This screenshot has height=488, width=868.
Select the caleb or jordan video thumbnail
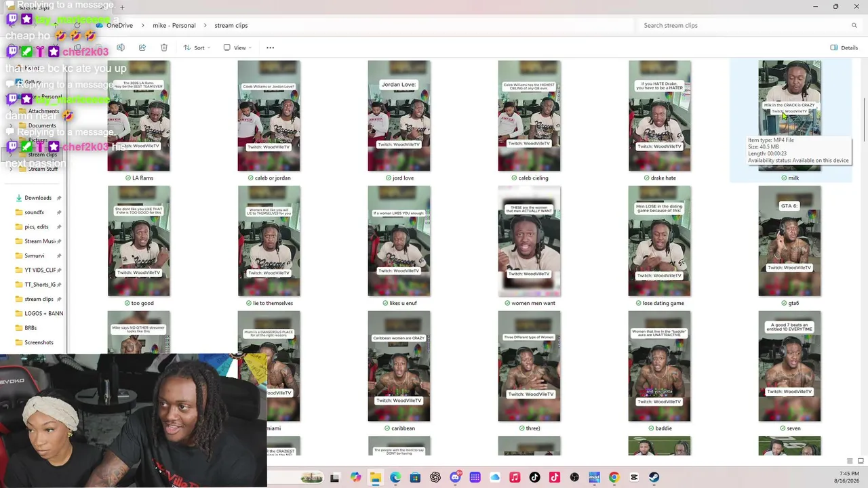point(269,116)
